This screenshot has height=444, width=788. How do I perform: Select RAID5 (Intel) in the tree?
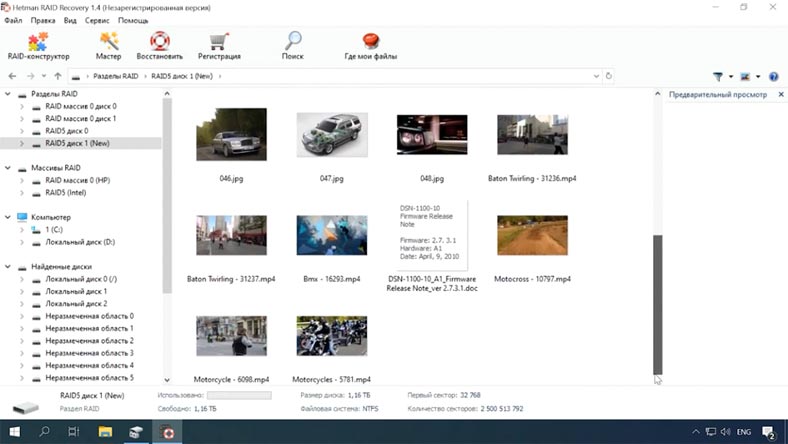click(66, 192)
